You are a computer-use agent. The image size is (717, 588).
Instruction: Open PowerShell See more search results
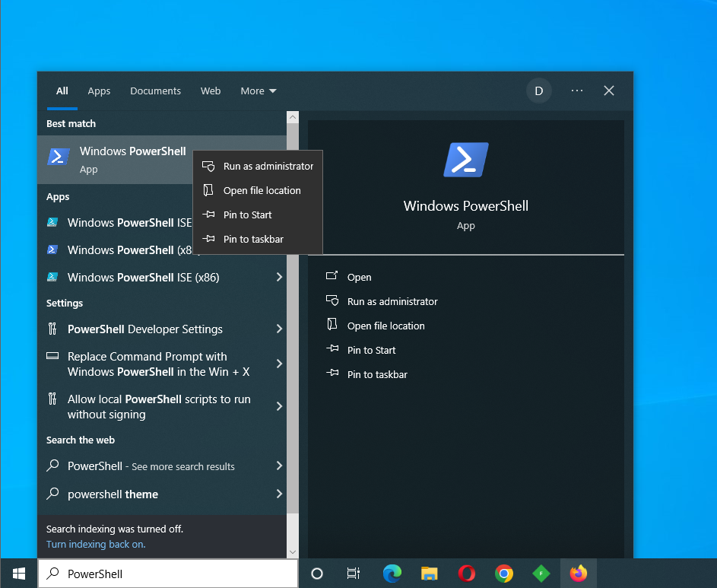(162, 466)
